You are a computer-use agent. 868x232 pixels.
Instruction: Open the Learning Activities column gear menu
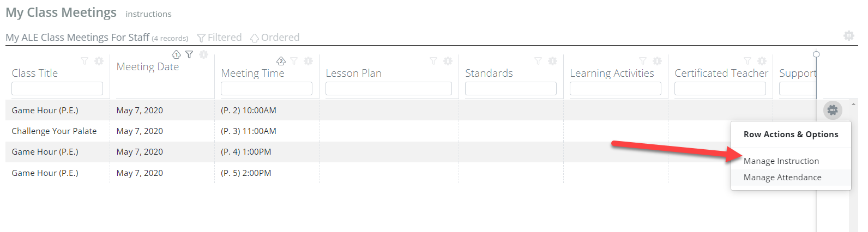tap(657, 61)
